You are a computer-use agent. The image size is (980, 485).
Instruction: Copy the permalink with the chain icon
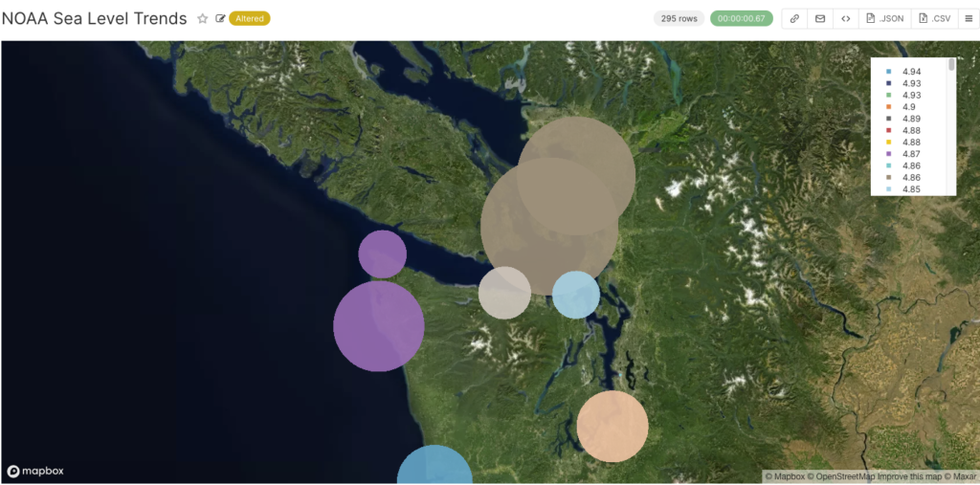[x=794, y=19]
